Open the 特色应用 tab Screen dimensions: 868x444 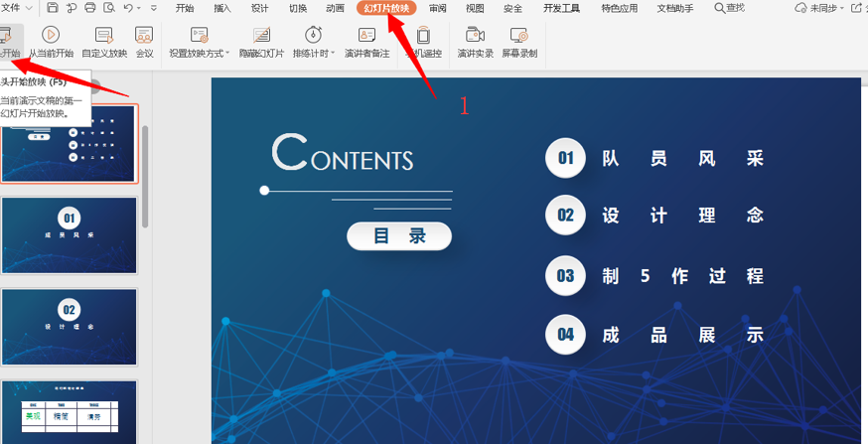click(620, 8)
